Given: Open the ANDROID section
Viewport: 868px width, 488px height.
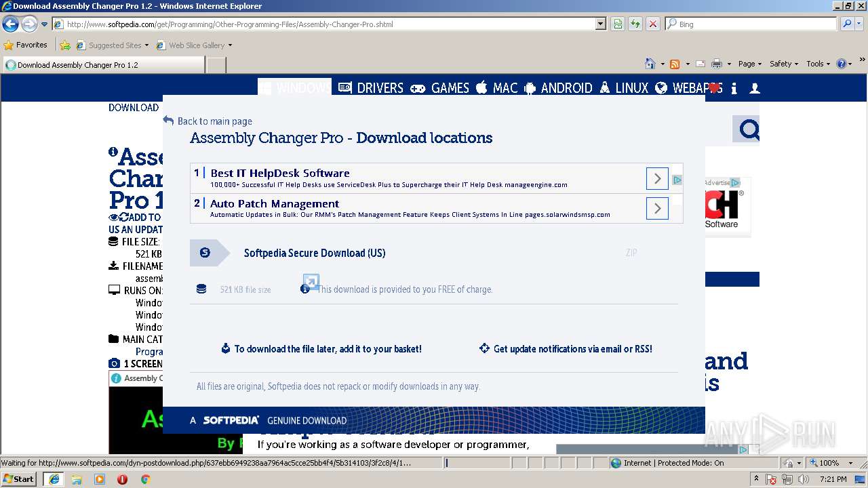Looking at the screenshot, I should (x=558, y=87).
